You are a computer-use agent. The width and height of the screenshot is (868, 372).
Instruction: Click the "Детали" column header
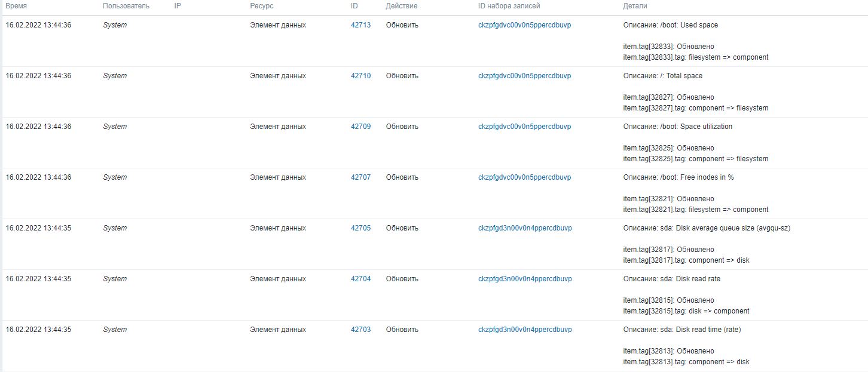click(635, 6)
